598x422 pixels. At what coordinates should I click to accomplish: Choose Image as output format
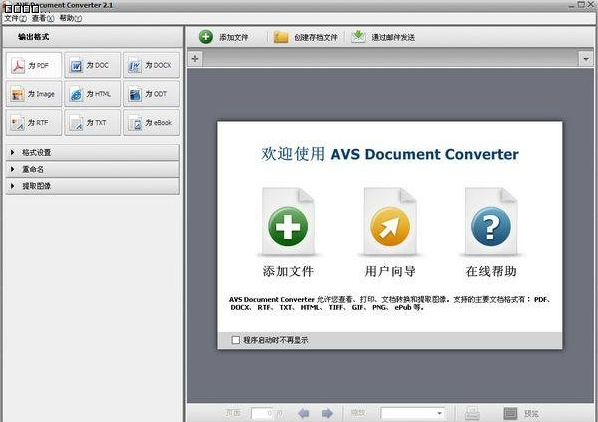coord(34,94)
